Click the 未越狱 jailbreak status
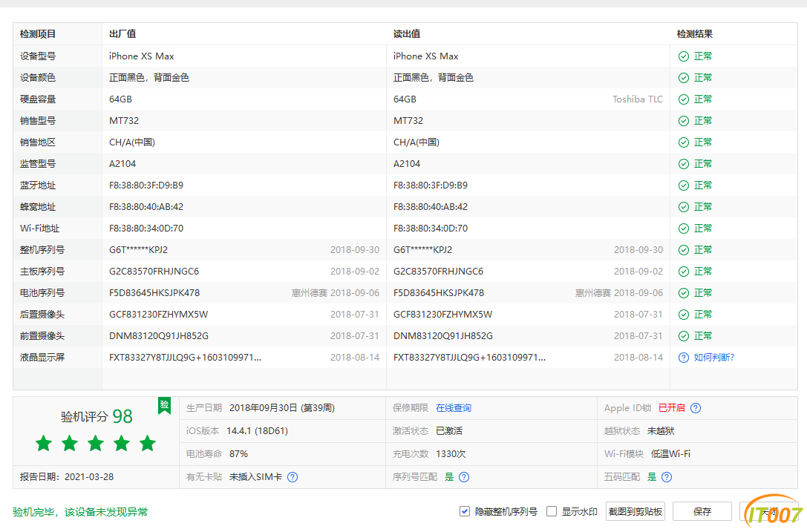 [x=661, y=431]
